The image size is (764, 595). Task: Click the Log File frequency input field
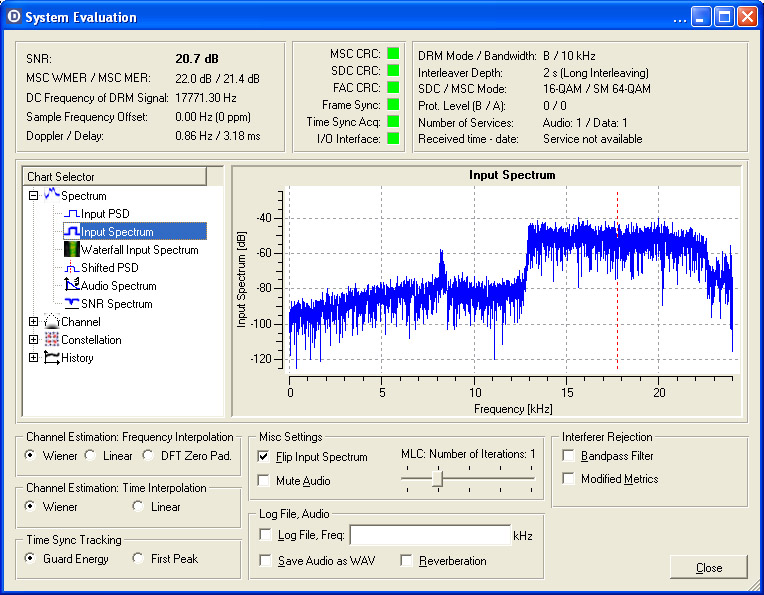(x=430, y=535)
